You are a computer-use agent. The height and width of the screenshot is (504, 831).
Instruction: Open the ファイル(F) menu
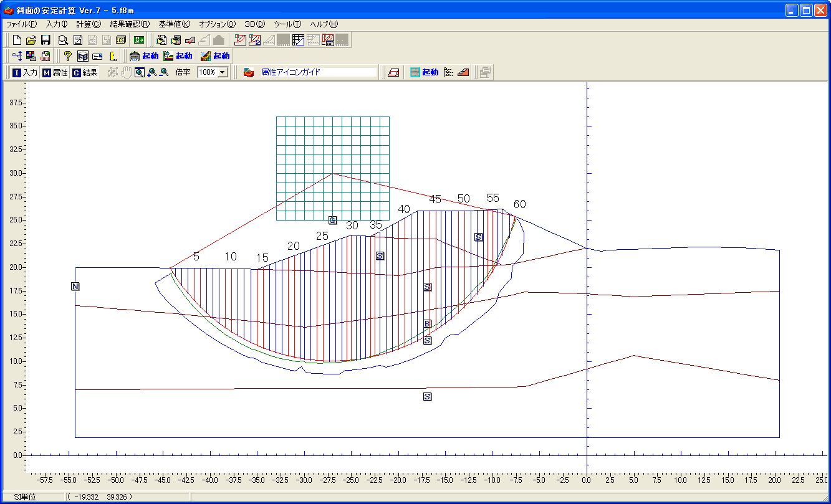click(21, 24)
